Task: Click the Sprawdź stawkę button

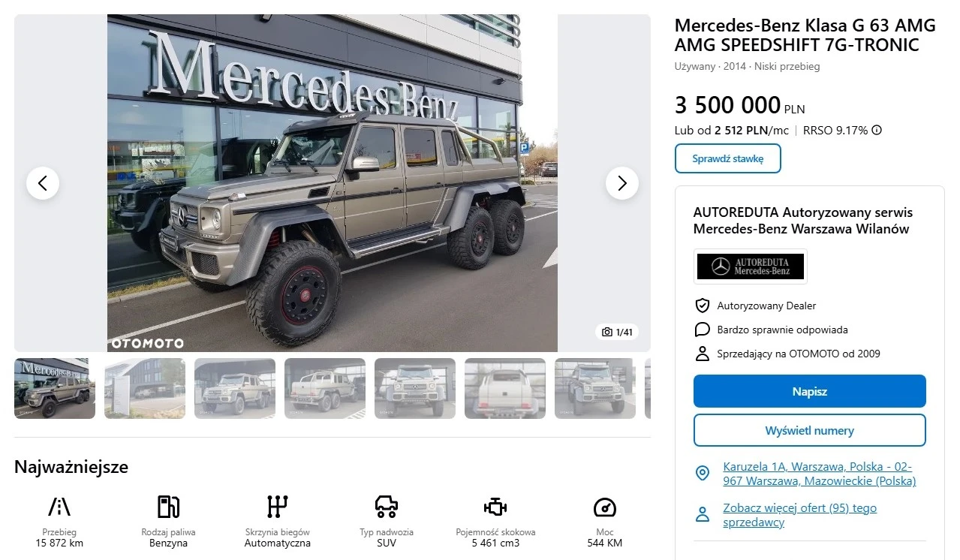Action: 728,158
